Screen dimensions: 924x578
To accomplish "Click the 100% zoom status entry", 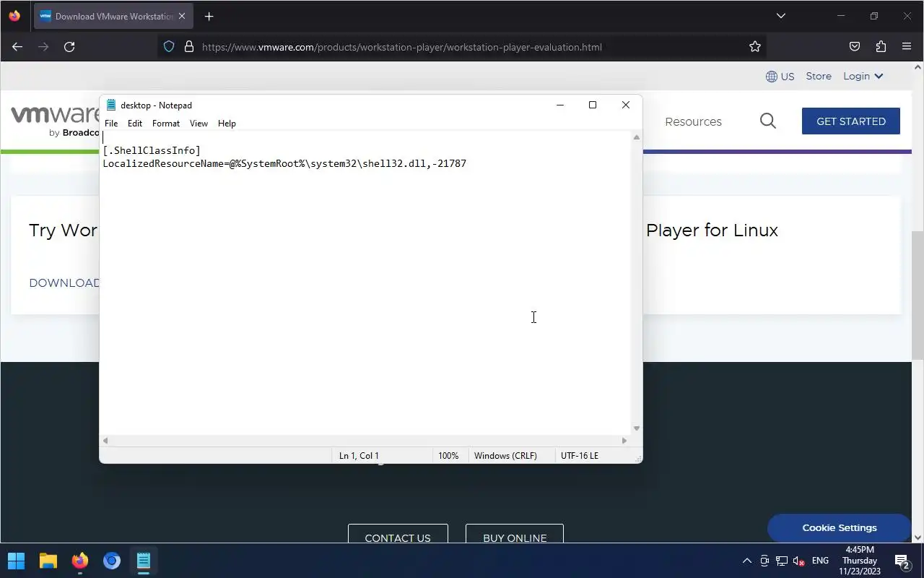I will 448,456.
